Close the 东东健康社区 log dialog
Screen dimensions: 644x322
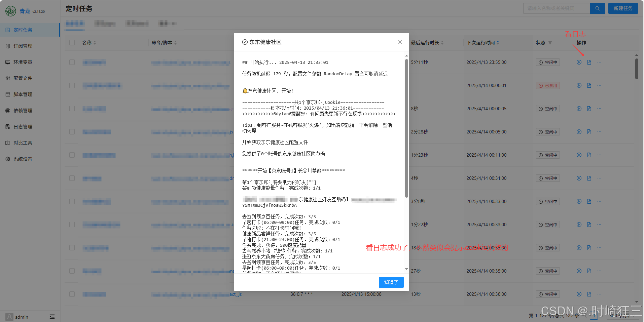[x=400, y=42]
